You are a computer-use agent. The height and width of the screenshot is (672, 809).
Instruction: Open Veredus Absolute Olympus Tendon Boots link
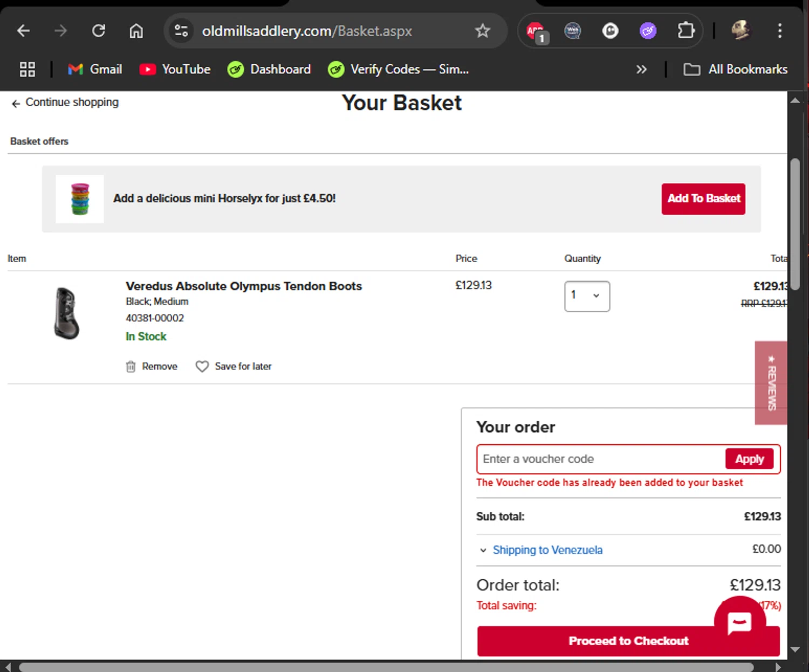tap(244, 286)
